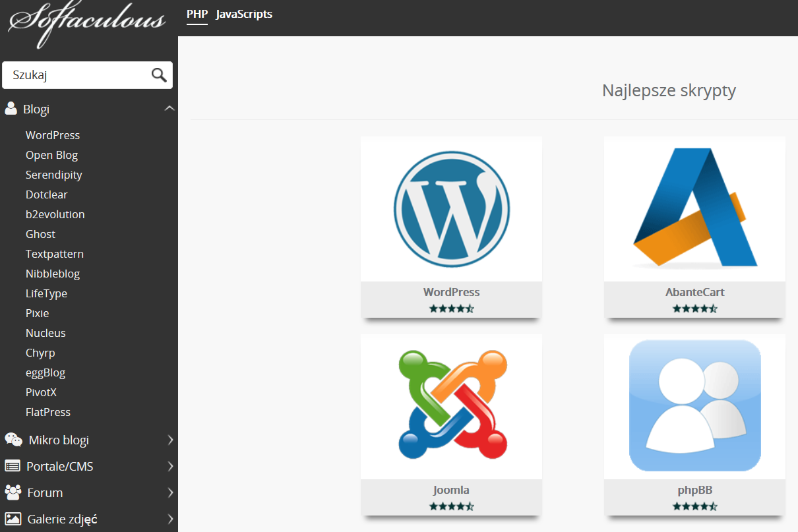Click the WordPress logo icon
Viewport: 798px width, 532px height.
(x=451, y=208)
